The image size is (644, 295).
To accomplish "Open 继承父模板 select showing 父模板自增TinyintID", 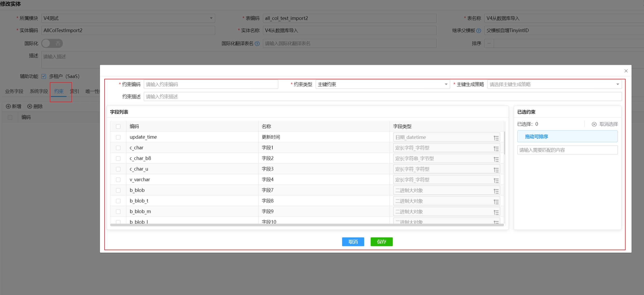I will tap(564, 30).
